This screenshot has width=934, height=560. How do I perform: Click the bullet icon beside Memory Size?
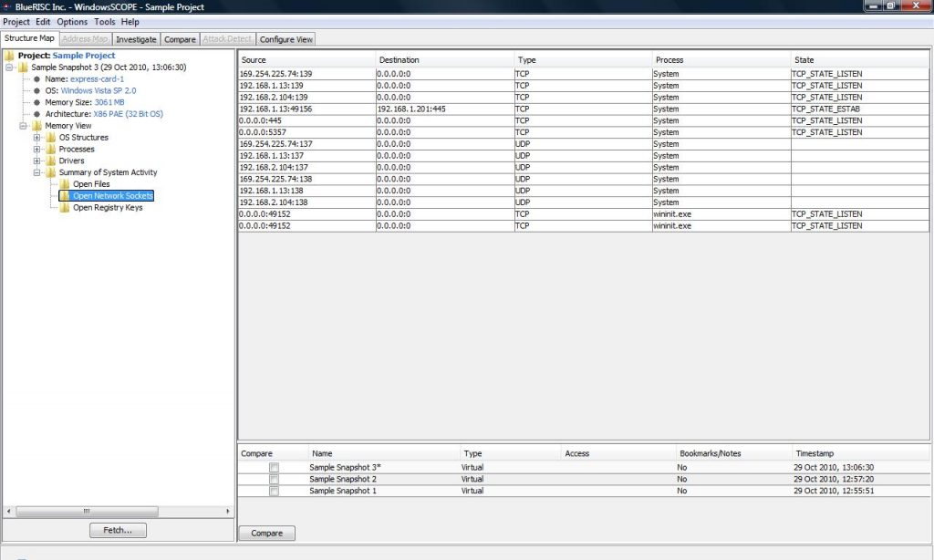[x=36, y=102]
